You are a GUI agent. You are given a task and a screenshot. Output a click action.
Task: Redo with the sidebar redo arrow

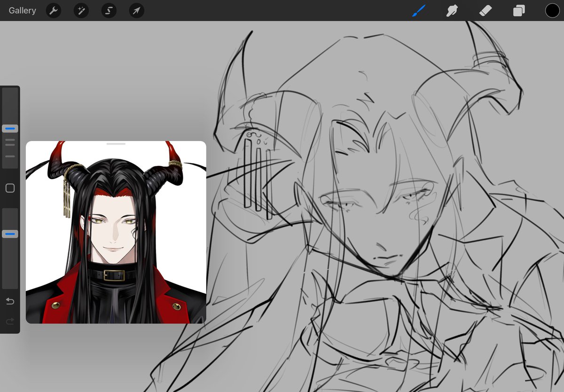(x=10, y=321)
